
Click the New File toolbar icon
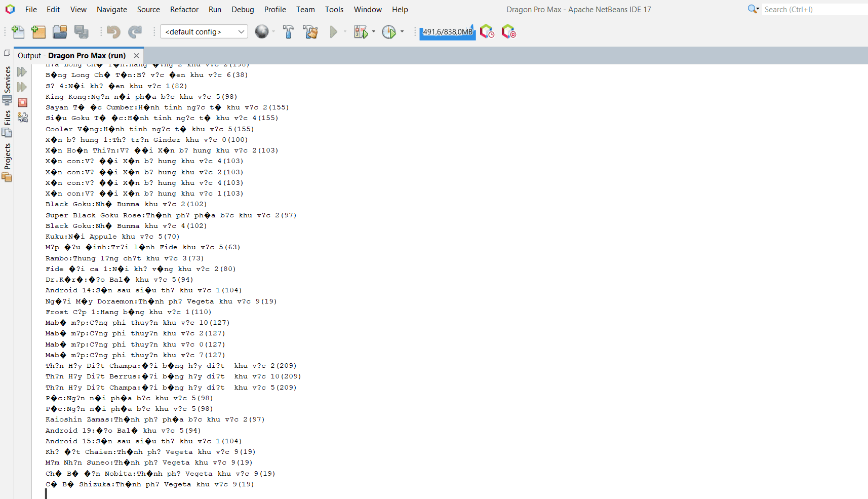point(18,32)
